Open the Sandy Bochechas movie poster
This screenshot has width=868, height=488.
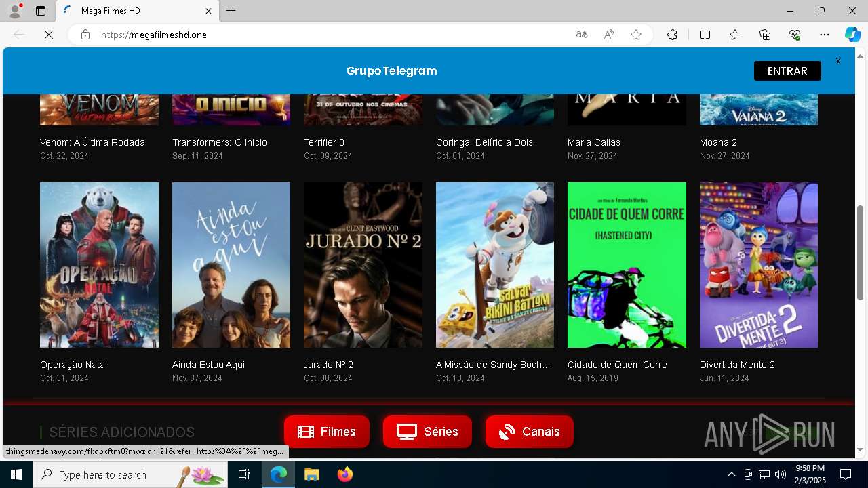click(495, 265)
